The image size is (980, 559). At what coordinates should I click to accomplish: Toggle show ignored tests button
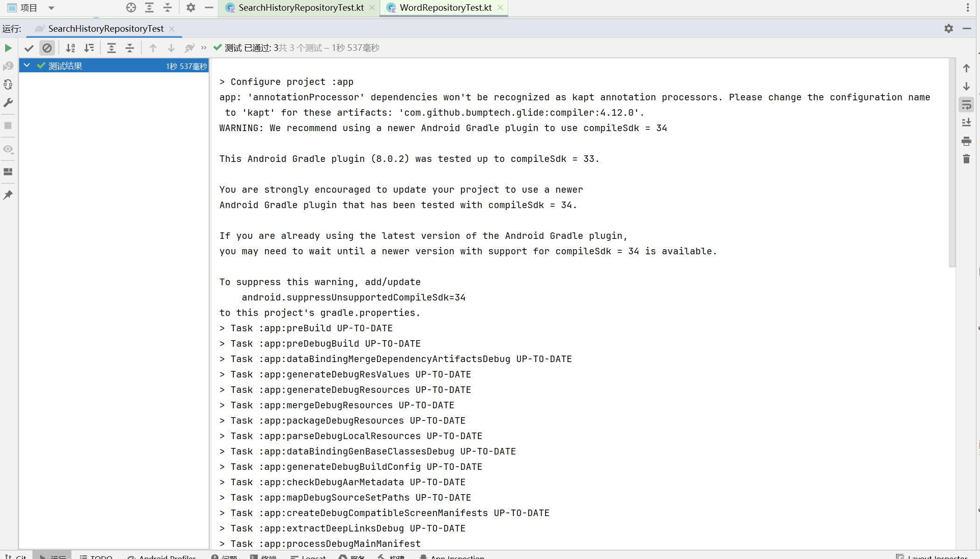coord(47,48)
